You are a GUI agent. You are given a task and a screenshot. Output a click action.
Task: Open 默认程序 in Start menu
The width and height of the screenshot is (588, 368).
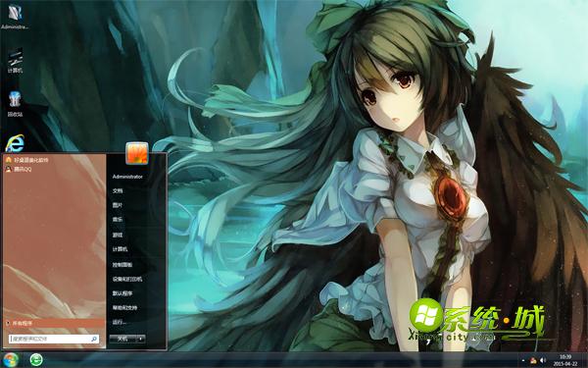click(x=122, y=293)
